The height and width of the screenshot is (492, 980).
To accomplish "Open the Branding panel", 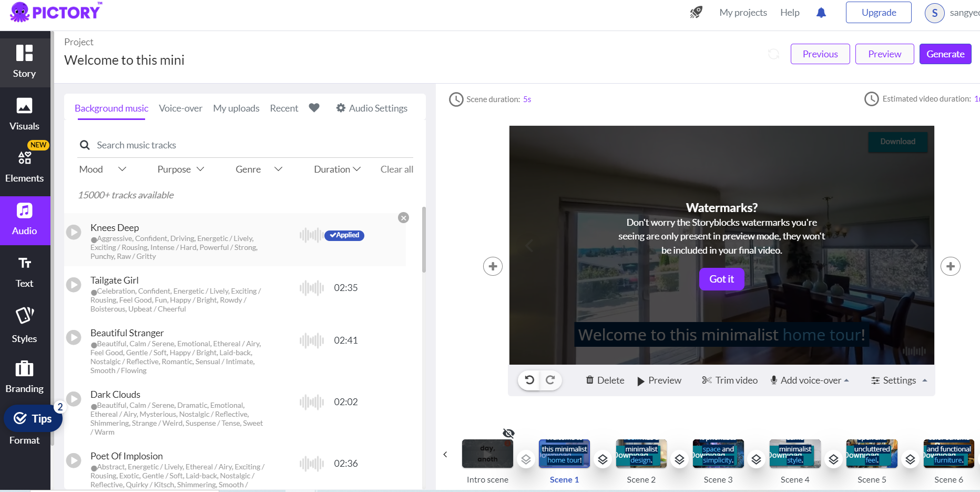I will click(x=25, y=377).
